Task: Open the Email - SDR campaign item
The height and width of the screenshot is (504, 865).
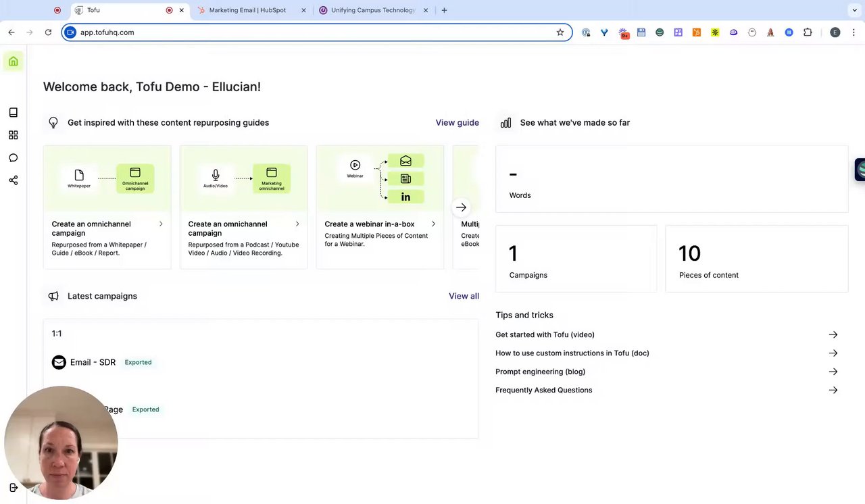Action: click(x=93, y=363)
